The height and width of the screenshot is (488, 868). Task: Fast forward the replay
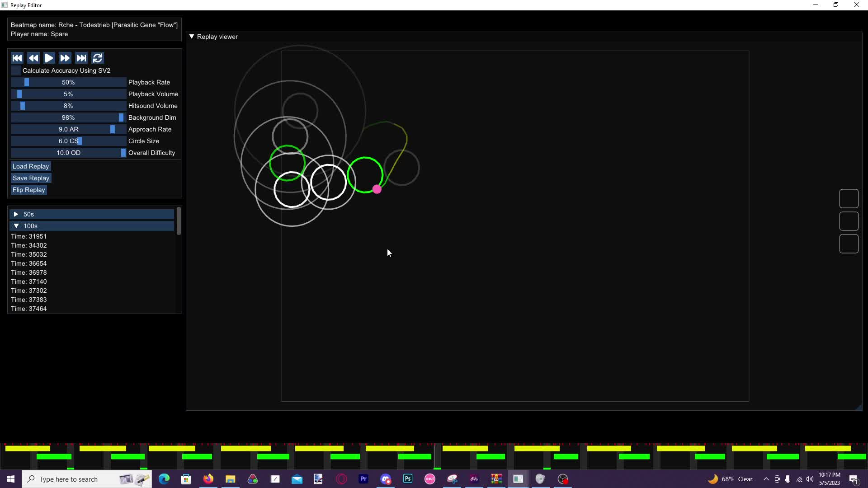click(65, 58)
